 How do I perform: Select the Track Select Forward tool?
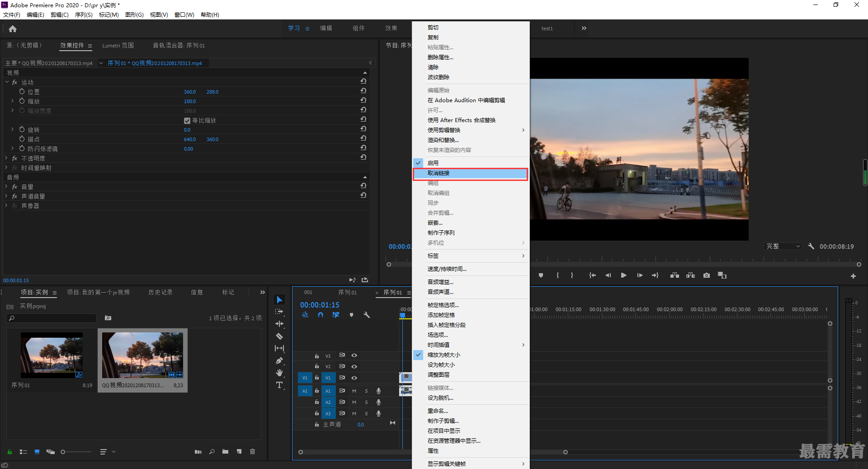[x=279, y=312]
